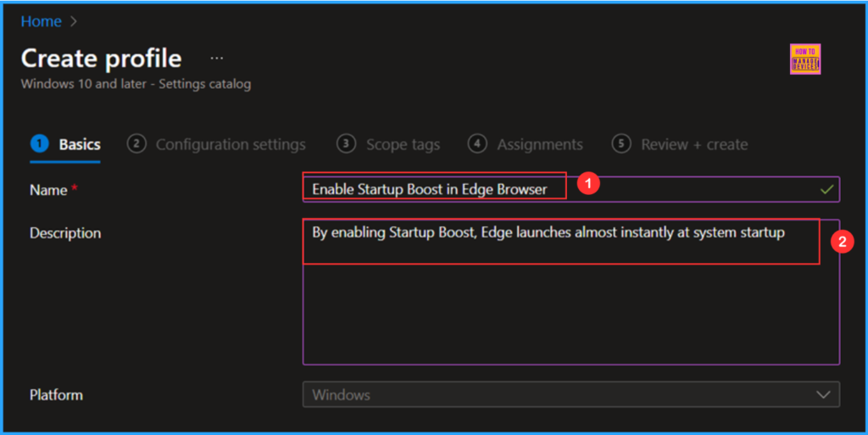Click the step 5 circle for Review + create
This screenshot has height=435, width=868.
click(x=621, y=144)
